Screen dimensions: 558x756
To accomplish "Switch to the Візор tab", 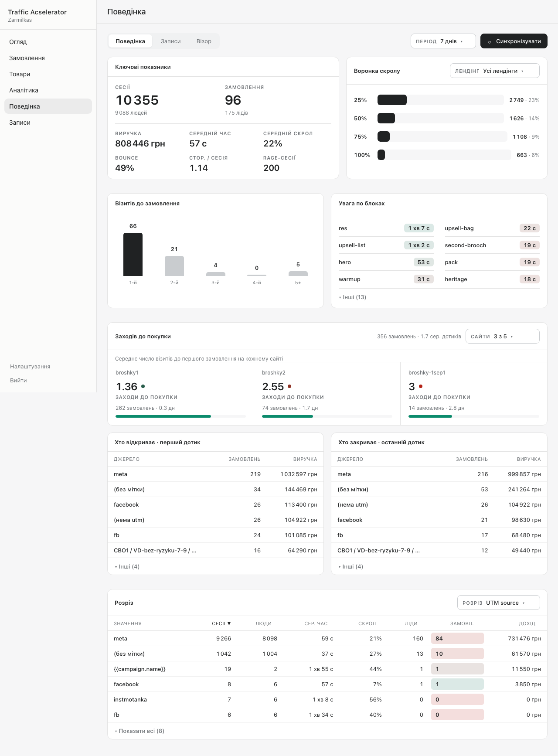I will [x=204, y=41].
